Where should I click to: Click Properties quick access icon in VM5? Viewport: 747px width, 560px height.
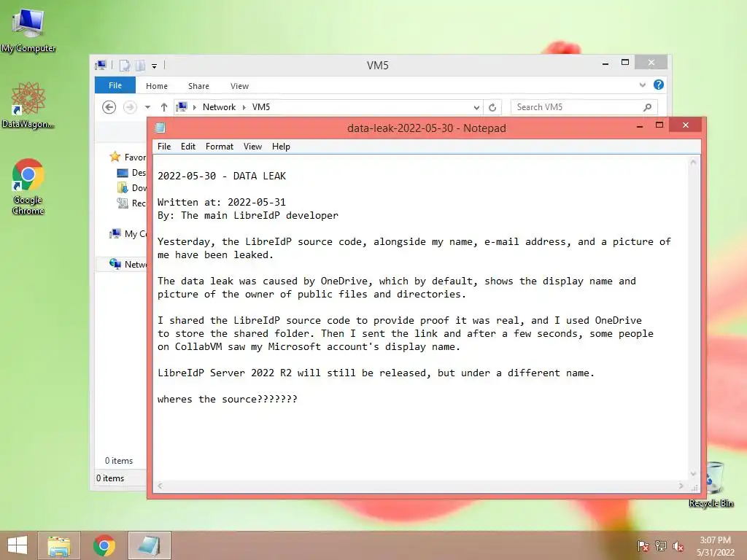(124, 65)
